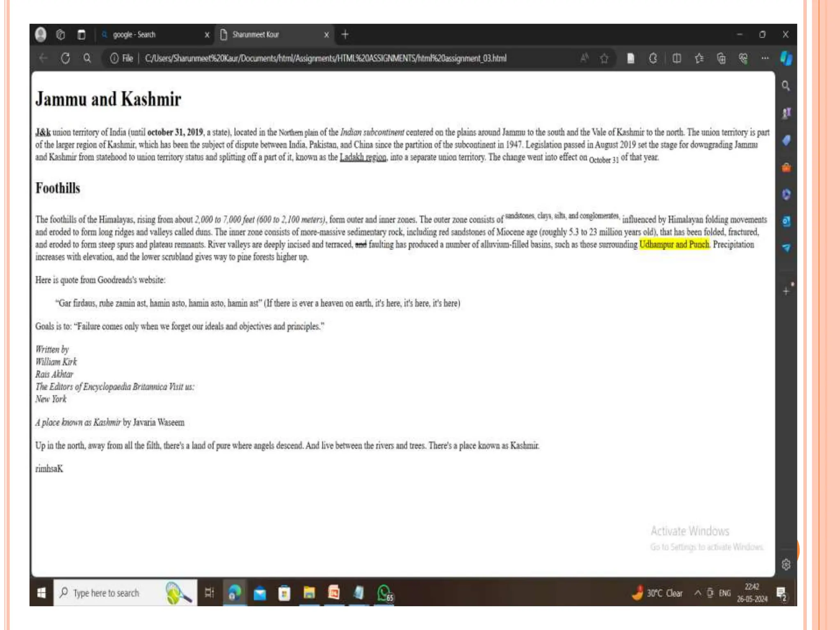
Task: Open the Copilot sidebar button
Action: coord(786,59)
